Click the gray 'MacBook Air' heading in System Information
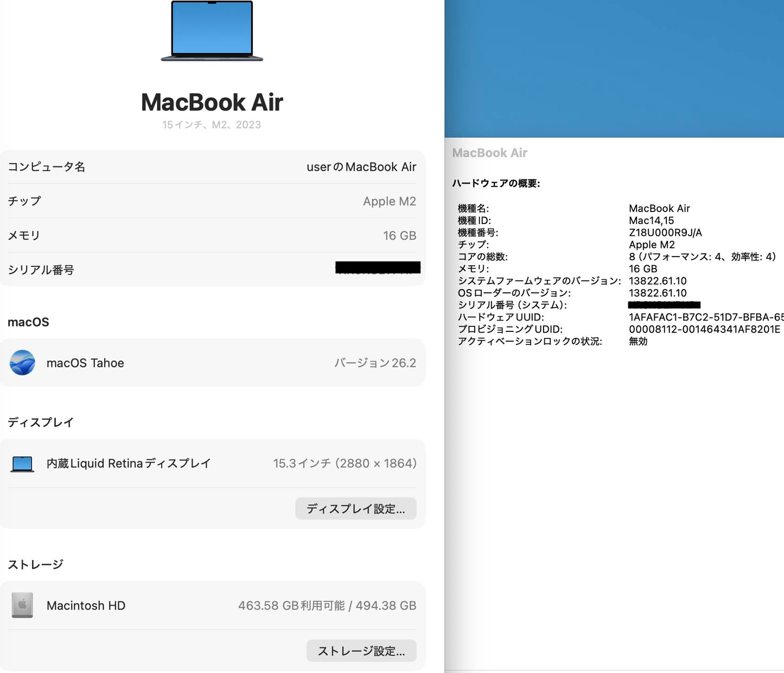784x673 pixels. 490,153
